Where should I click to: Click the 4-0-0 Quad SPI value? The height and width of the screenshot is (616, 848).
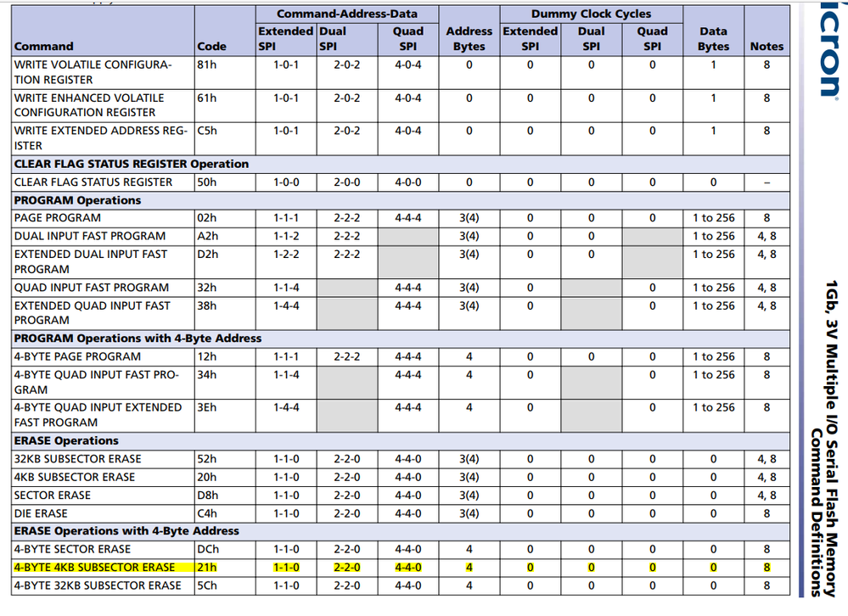coord(407,182)
